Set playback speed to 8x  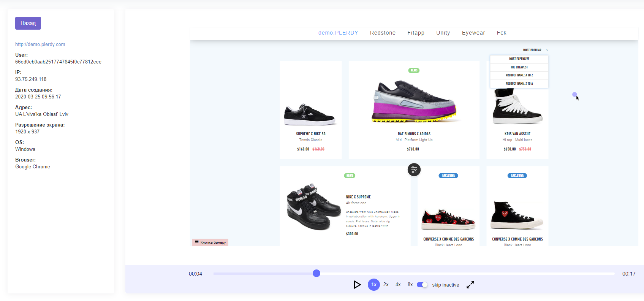pyautogui.click(x=410, y=285)
